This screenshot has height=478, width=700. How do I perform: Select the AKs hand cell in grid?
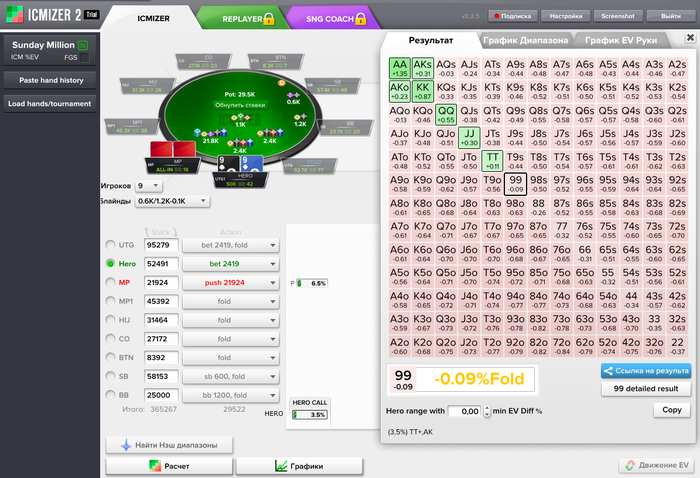423,68
